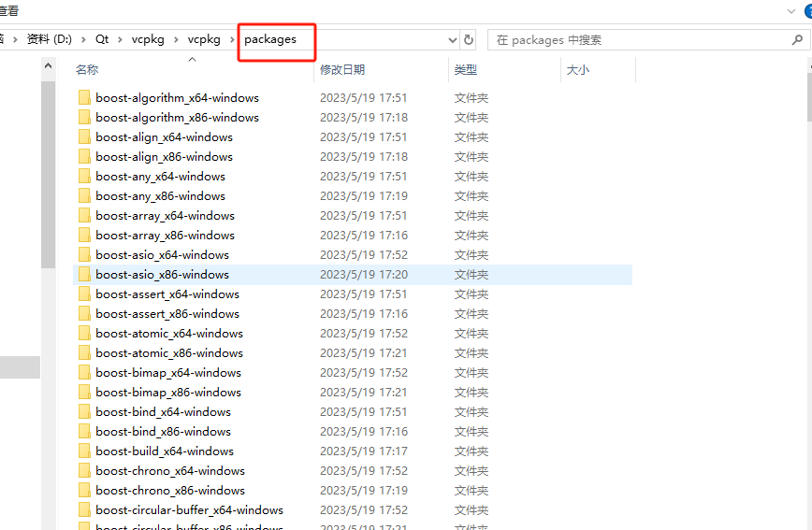Screen dimensions: 812x530
Task: Click the folder icon of boost-circular-buffer_x64-windows
Action: [x=84, y=511]
